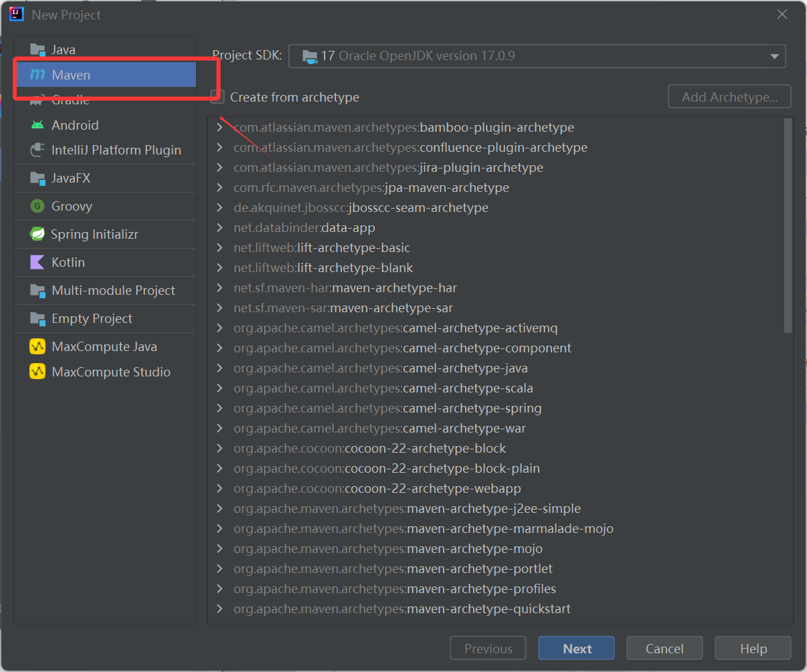Choose MaxCompute Studio project type
The height and width of the screenshot is (672, 807).
pyautogui.click(x=105, y=372)
